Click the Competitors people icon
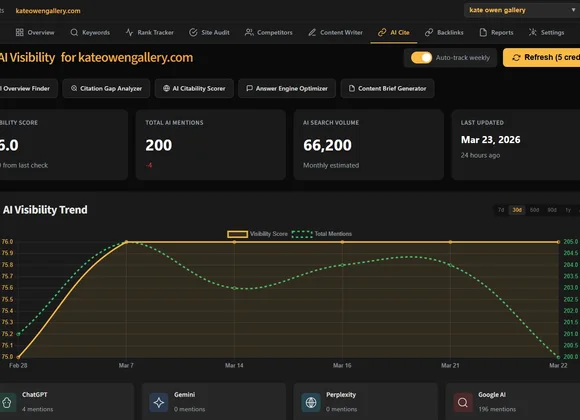The image size is (580, 420). (249, 33)
